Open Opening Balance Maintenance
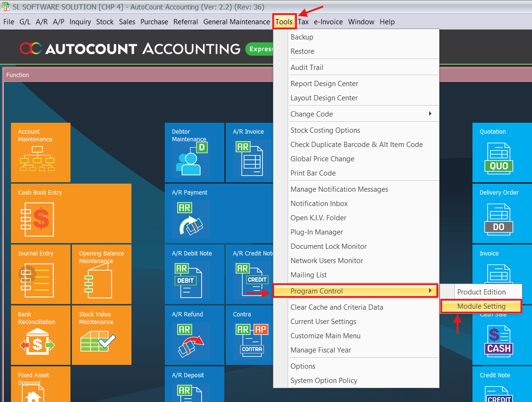 tap(101, 275)
